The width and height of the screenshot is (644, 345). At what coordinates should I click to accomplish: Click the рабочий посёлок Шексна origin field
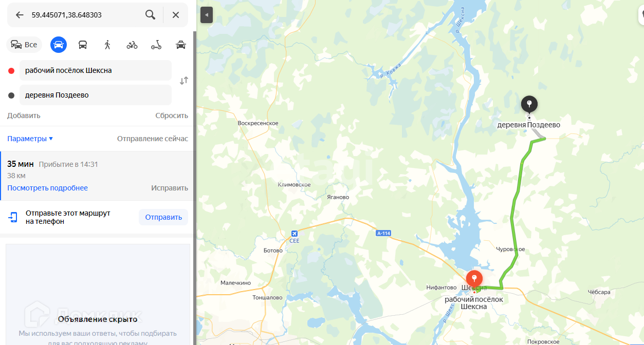(x=96, y=70)
